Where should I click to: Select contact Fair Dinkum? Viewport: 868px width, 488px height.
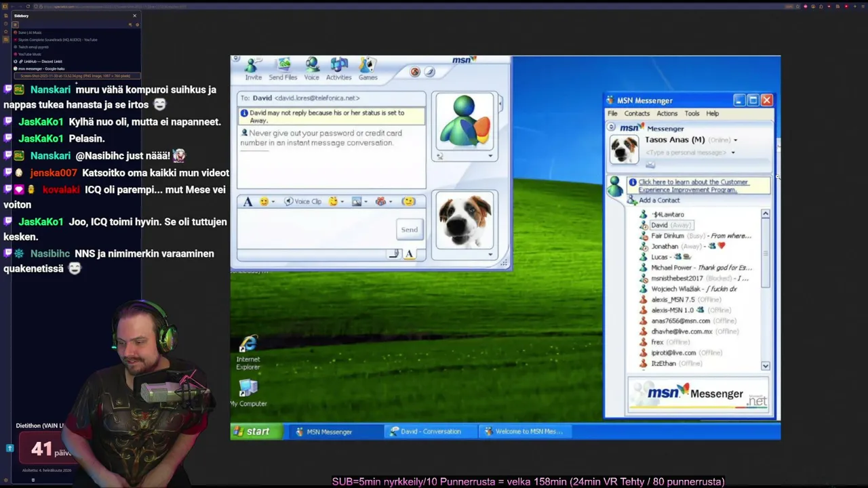click(x=696, y=236)
